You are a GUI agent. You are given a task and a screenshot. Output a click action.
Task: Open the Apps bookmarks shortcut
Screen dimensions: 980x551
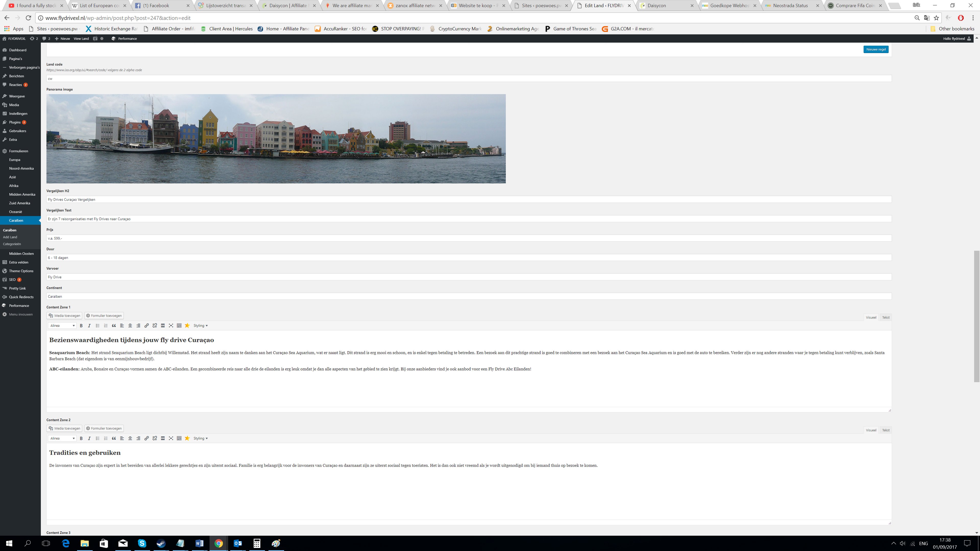coord(14,29)
